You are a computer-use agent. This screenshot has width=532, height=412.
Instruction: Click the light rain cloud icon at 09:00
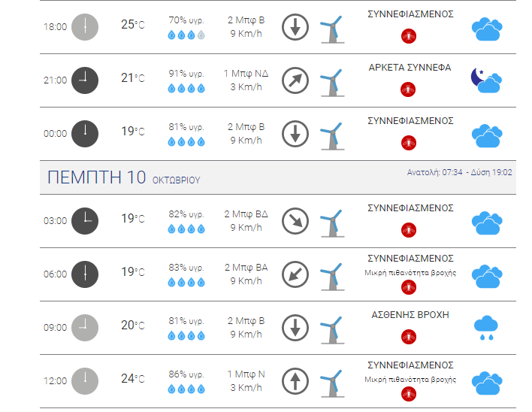[486, 328]
